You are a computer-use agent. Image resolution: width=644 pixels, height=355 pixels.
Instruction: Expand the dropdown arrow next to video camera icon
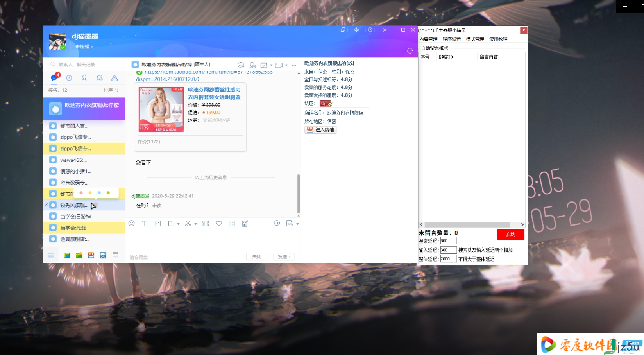(x=286, y=65)
